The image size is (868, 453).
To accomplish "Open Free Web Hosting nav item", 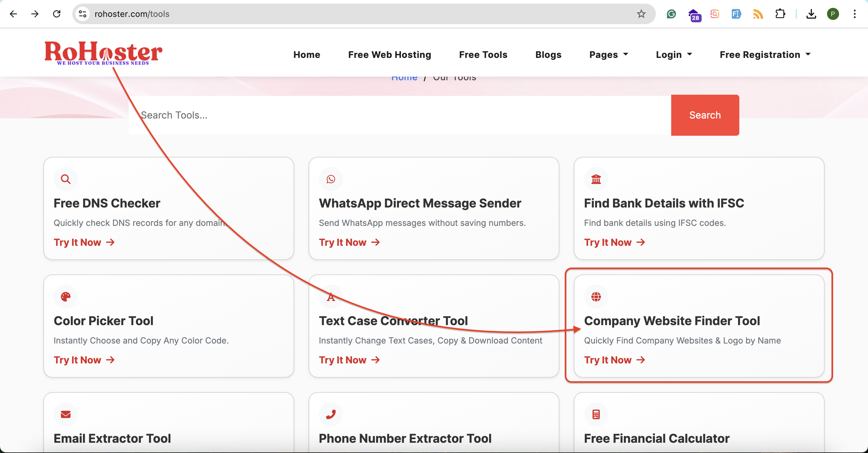I will point(389,55).
